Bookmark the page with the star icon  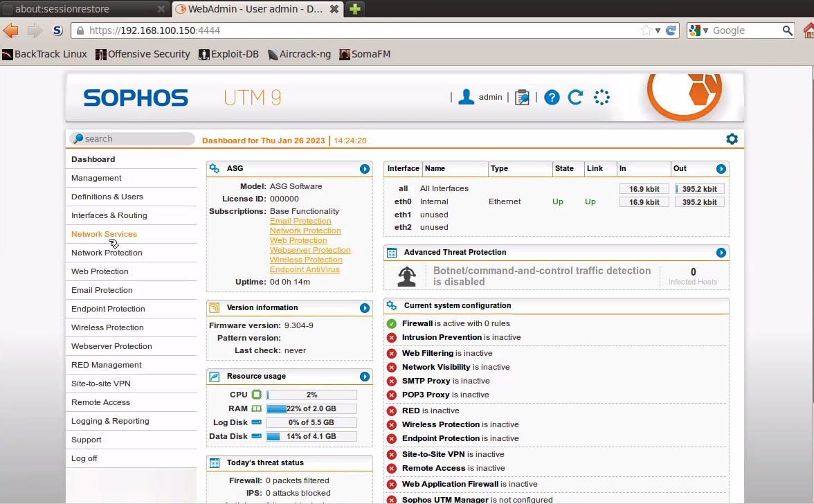[646, 30]
